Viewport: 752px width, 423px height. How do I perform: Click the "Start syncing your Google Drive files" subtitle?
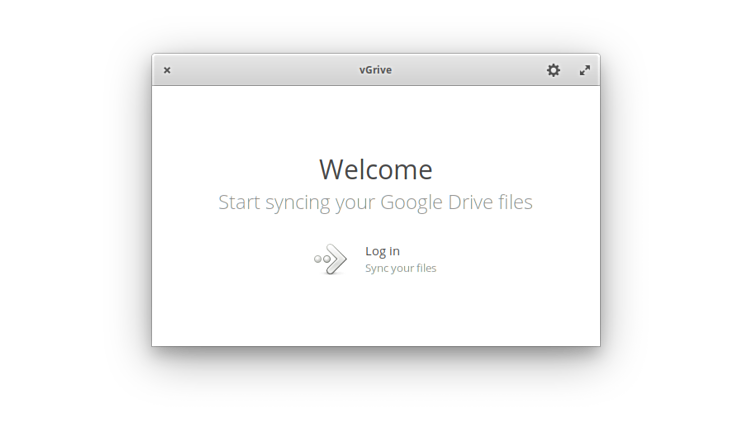tap(375, 202)
